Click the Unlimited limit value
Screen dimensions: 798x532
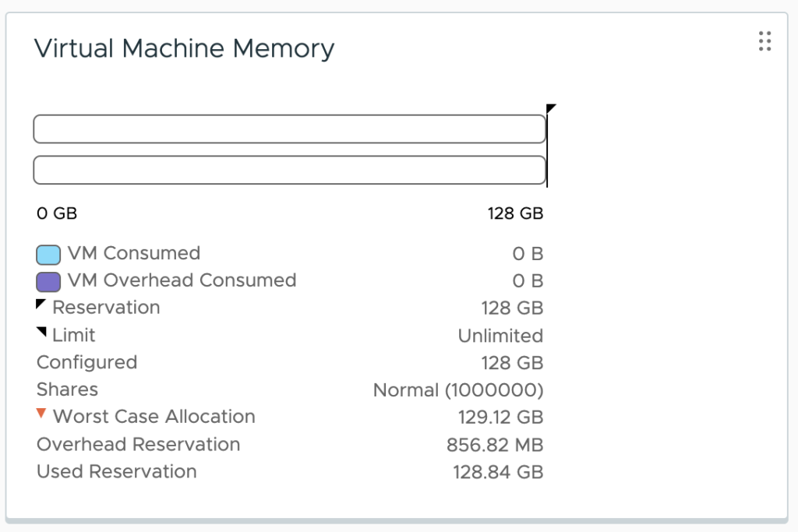(500, 336)
